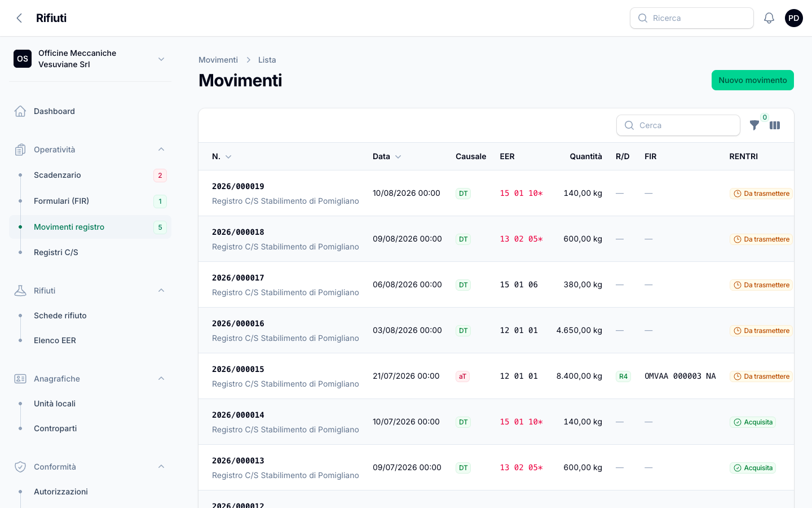Click the Dashboard home icon
Viewport: 812px width, 508px height.
coord(20,111)
